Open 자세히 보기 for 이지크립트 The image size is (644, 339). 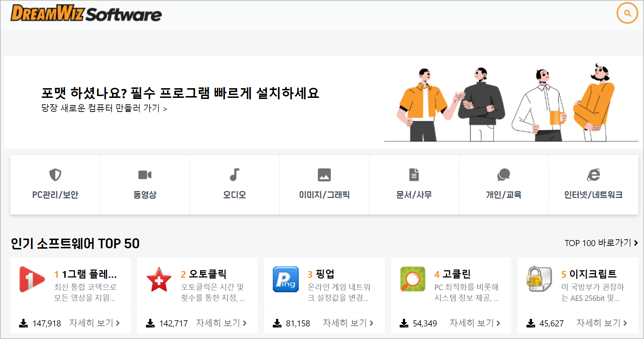pos(602,323)
